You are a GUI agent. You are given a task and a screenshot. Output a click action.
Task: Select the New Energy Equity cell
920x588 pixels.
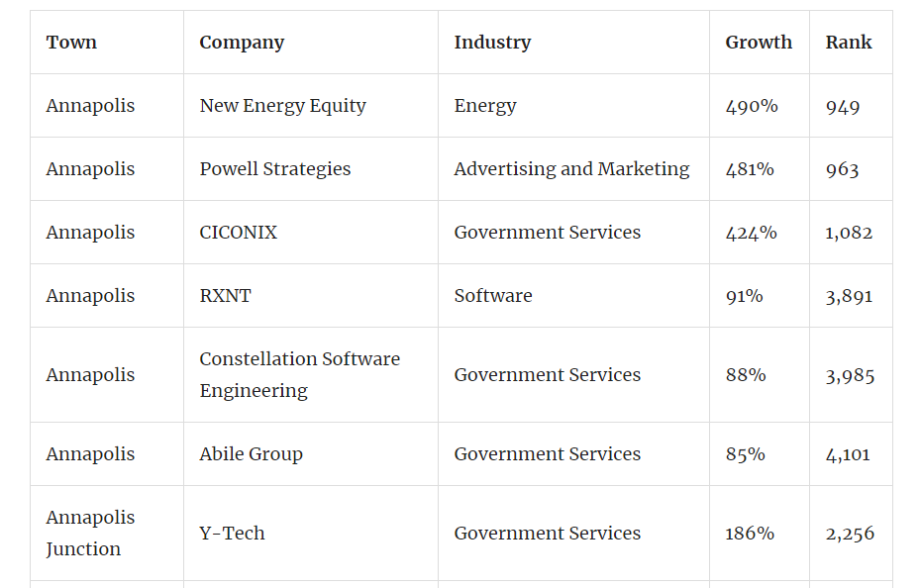(282, 106)
